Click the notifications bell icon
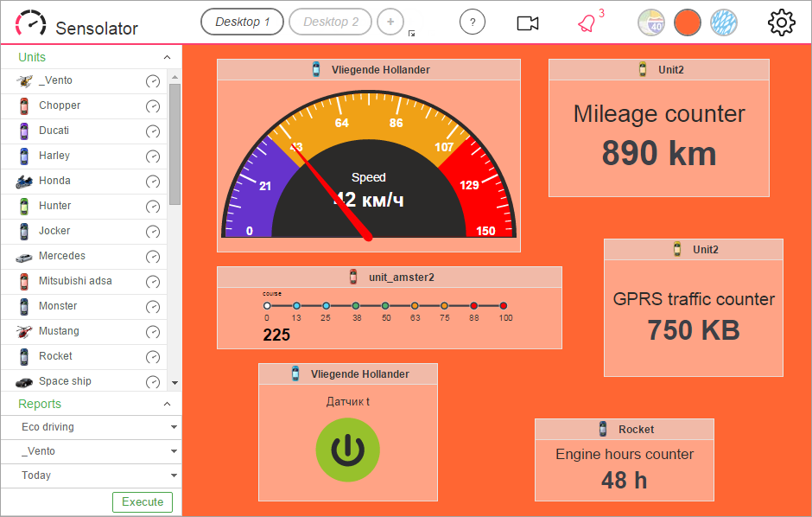Image resolution: width=812 pixels, height=517 pixels. tap(587, 23)
